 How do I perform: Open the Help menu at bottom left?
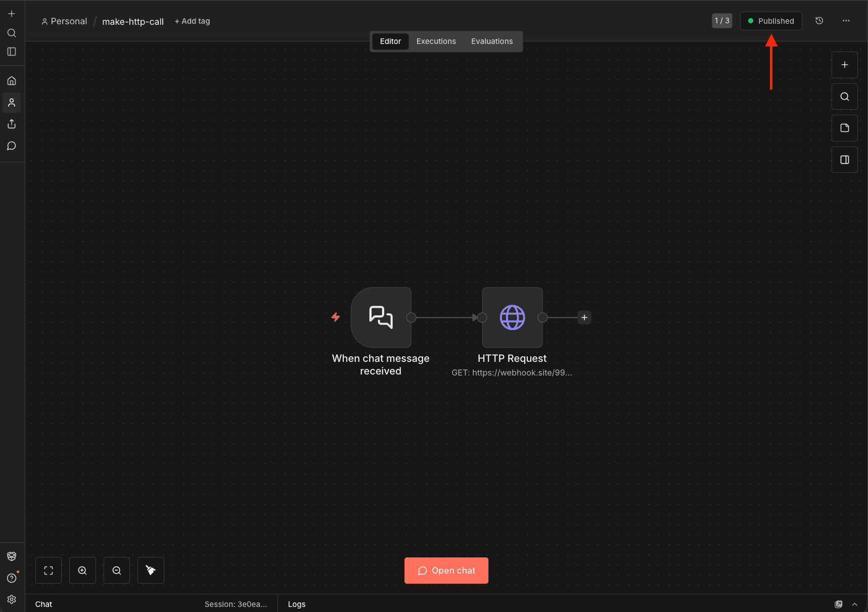coord(12,578)
